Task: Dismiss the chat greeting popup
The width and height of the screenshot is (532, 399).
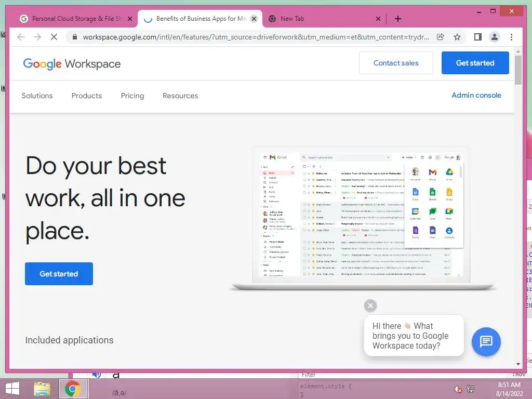Action: (x=370, y=305)
